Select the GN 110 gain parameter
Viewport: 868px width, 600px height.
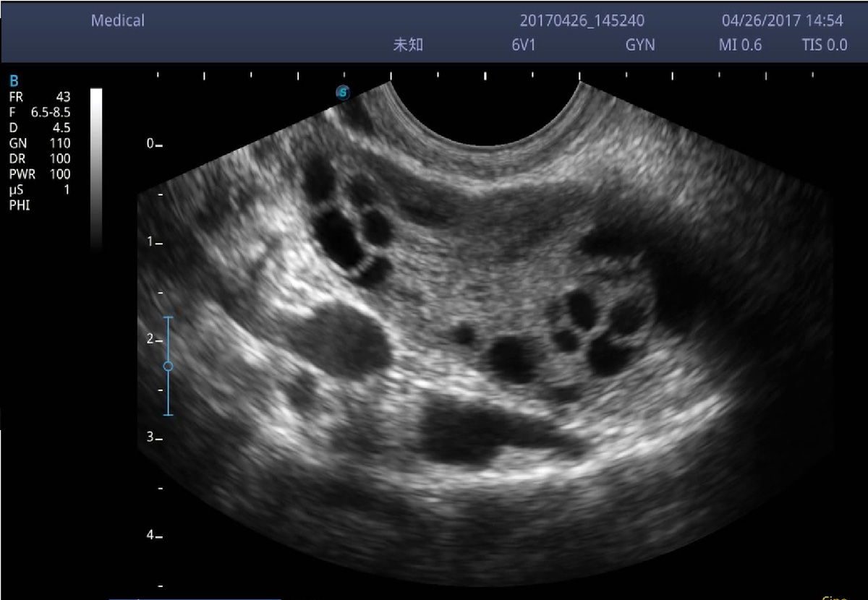pyautogui.click(x=40, y=143)
